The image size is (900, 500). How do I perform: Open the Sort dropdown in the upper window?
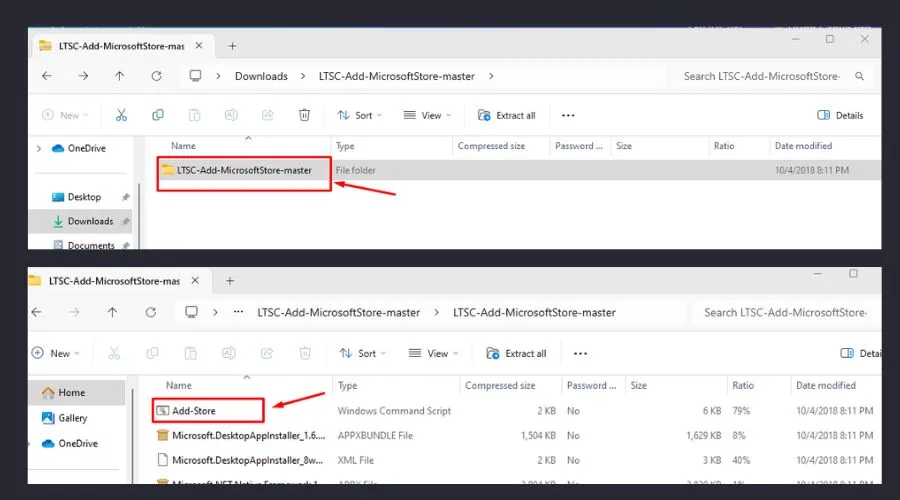(x=357, y=115)
